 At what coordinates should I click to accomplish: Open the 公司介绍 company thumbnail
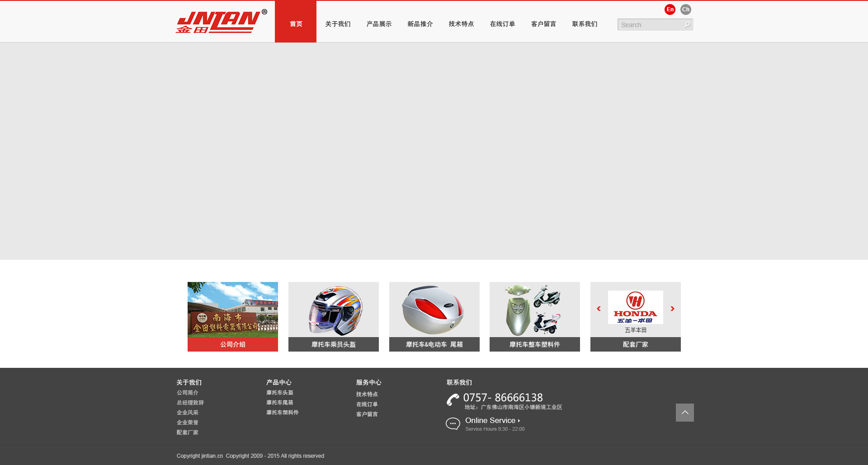click(x=233, y=316)
